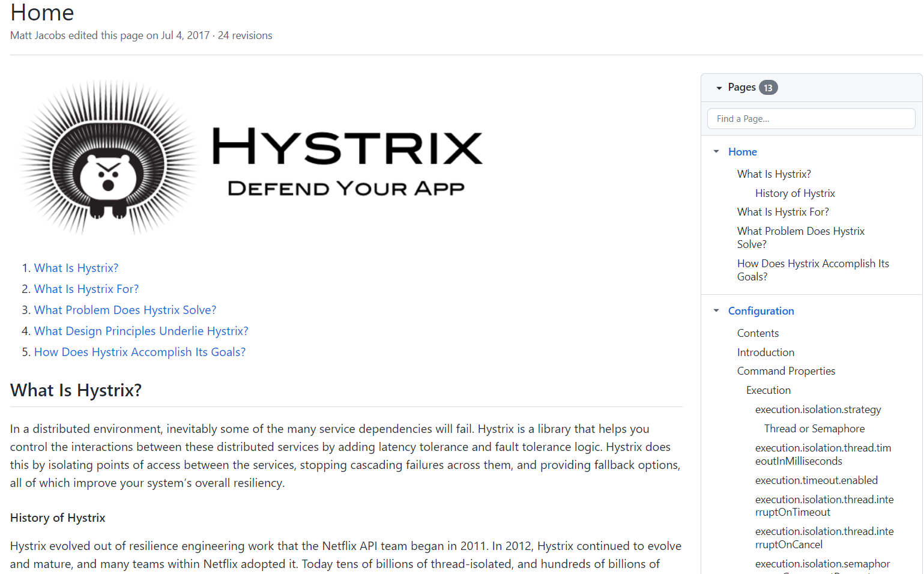Select Command Properties in sidebar

[x=786, y=371]
